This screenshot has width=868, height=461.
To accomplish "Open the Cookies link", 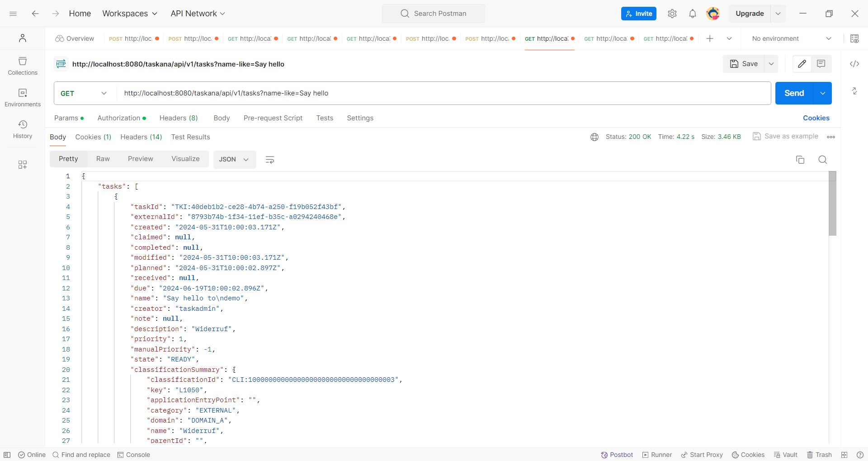I will [816, 118].
